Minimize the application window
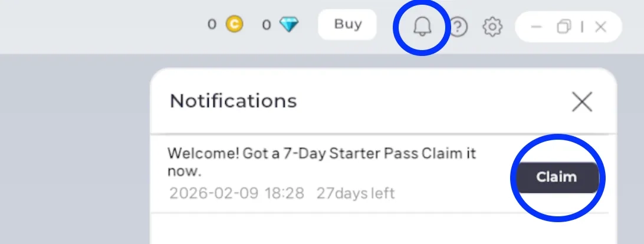644x244 pixels. point(536,27)
